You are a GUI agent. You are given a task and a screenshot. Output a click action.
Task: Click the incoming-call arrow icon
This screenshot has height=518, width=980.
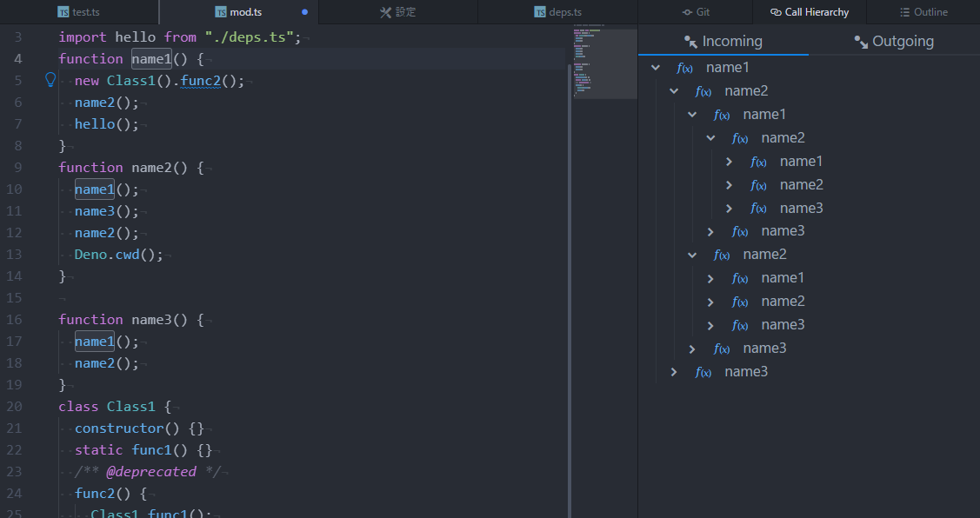(690, 42)
